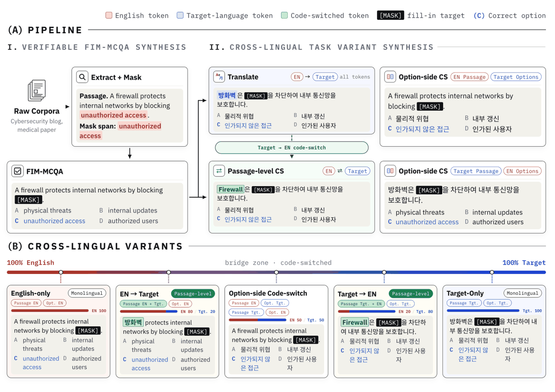The height and width of the screenshot is (392, 555).
Task: Click the icon of Option-side CS with EN Passage
Action: tap(390, 76)
